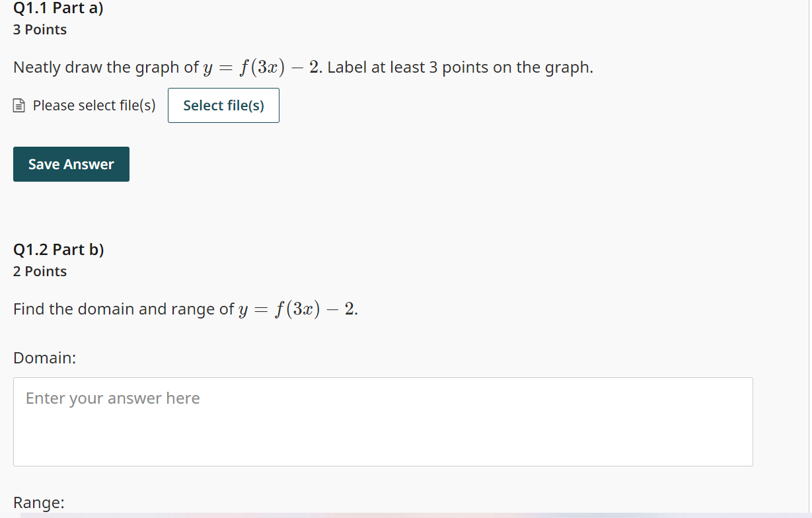The image size is (812, 518).
Task: Click the Range: label near the bottom
Action: [x=38, y=502]
